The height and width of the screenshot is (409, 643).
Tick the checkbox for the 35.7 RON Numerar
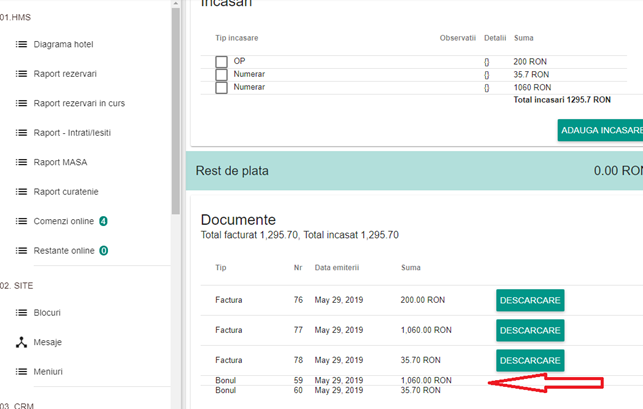point(221,75)
